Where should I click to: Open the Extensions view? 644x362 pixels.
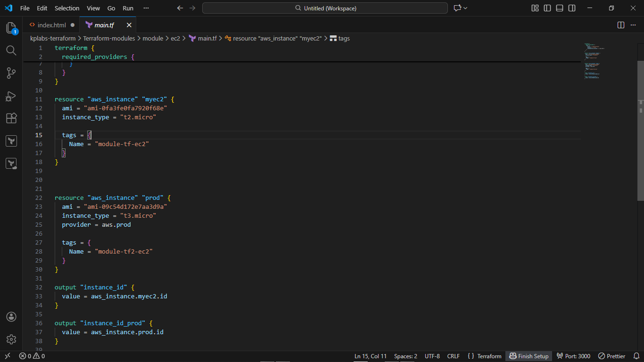coord(11,118)
